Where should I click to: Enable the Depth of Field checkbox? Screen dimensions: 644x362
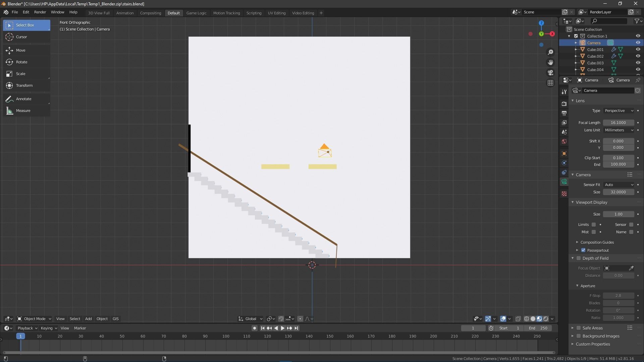click(x=579, y=258)
